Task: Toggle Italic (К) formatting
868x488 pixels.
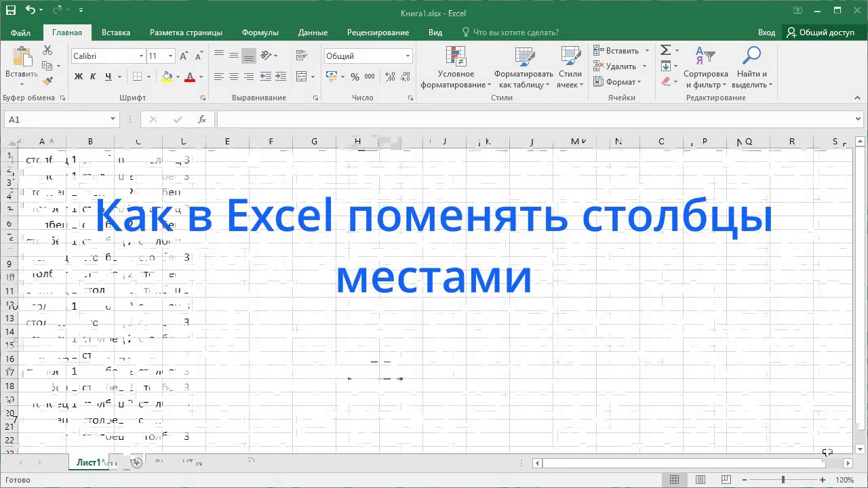Action: (x=93, y=77)
